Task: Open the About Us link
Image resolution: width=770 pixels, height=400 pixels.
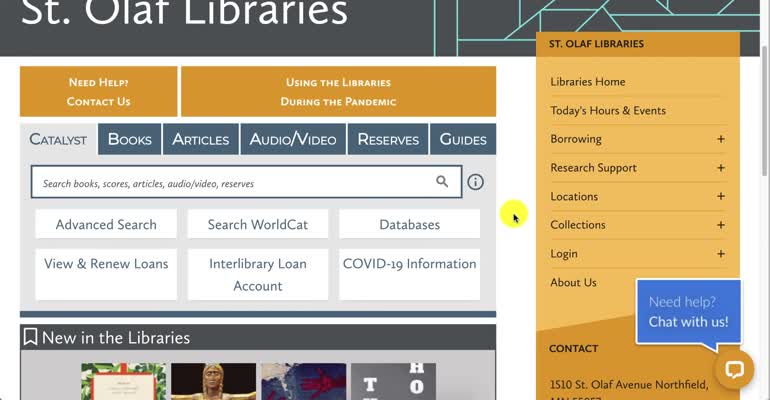Action: 573,282
